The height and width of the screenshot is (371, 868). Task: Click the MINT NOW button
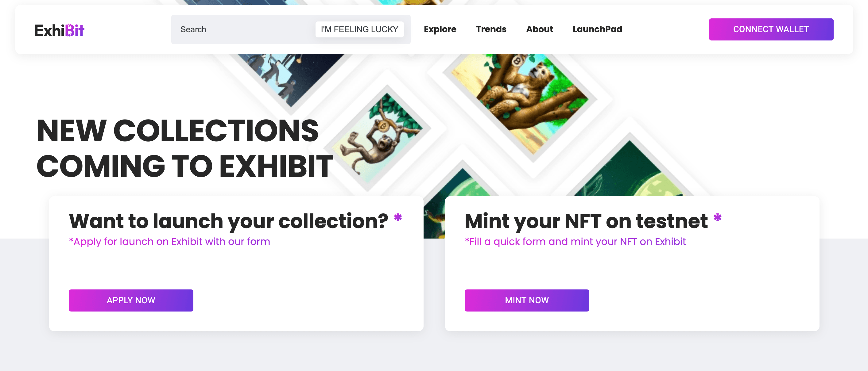tap(526, 300)
